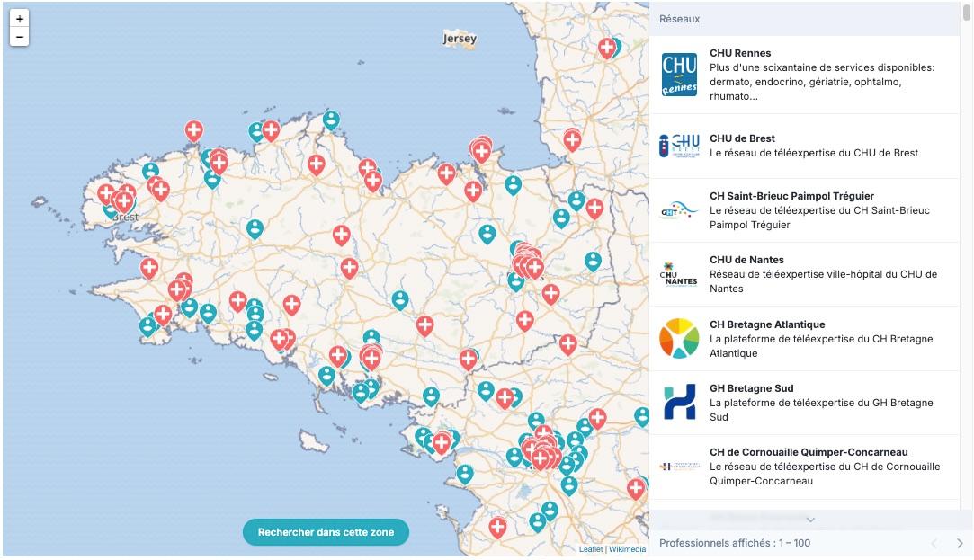This screenshot has height=560, width=974.
Task: Select CHU de Brest network title
Action: click(x=742, y=138)
